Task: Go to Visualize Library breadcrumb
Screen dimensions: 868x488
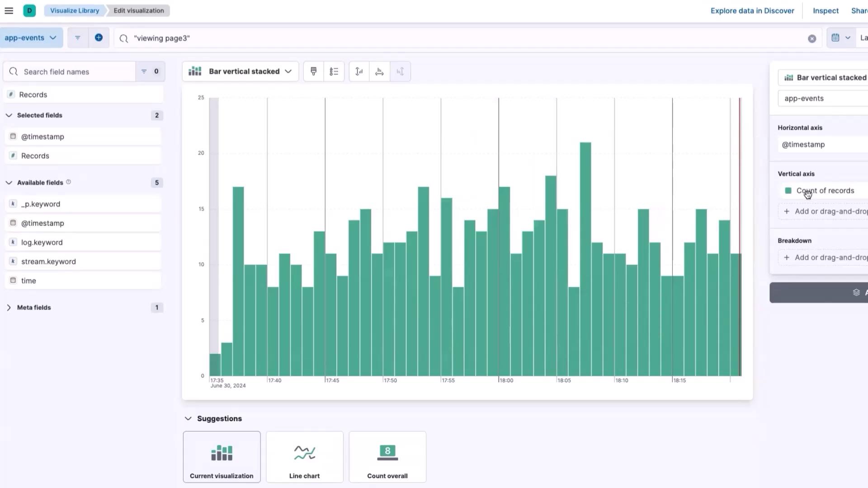Action: pyautogui.click(x=75, y=10)
